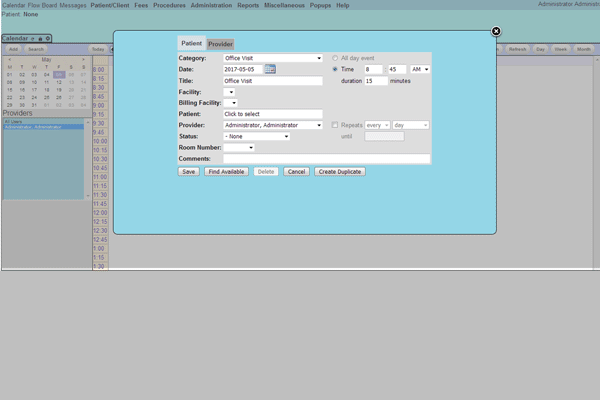Open the AM/PM dropdown
The width and height of the screenshot is (600, 400).
point(420,69)
